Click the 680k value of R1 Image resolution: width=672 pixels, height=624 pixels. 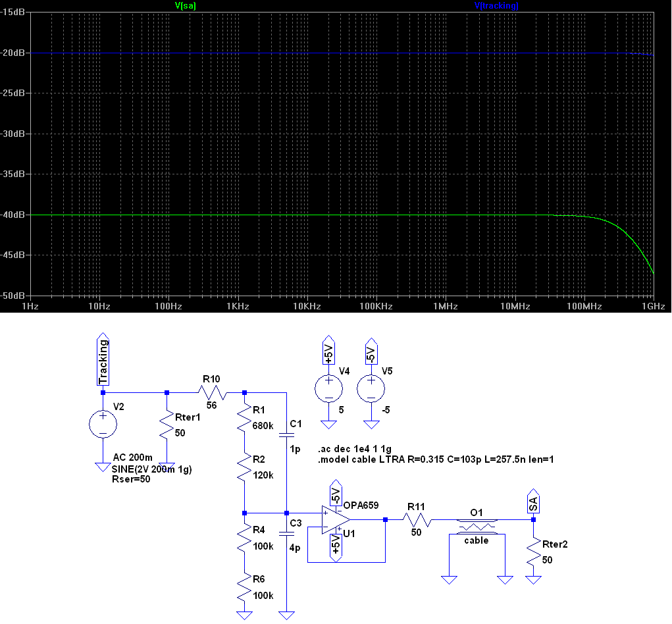click(x=263, y=426)
